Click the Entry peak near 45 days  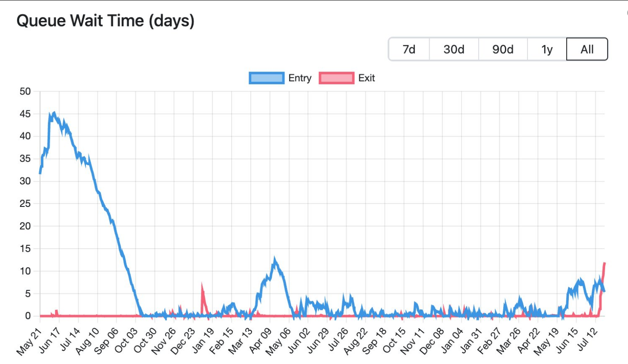click(53, 114)
